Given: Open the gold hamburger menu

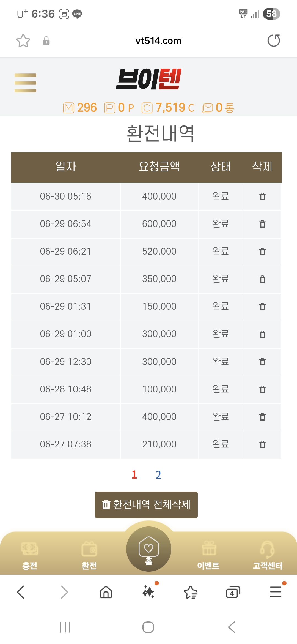Looking at the screenshot, I should click(25, 83).
